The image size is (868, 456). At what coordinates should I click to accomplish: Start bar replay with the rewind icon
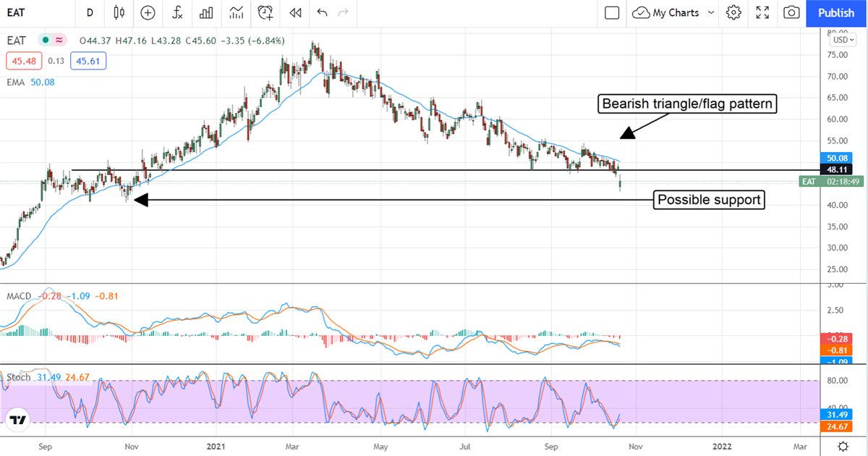pos(294,12)
